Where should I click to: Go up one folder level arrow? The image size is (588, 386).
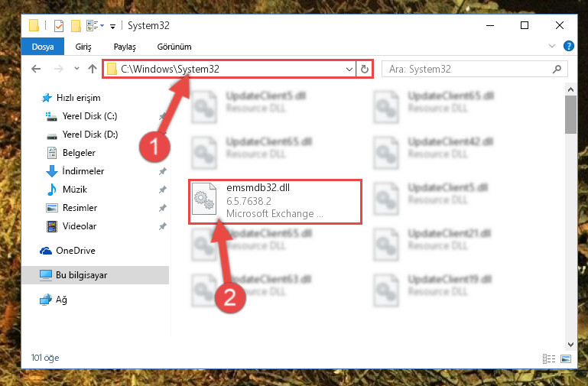93,69
